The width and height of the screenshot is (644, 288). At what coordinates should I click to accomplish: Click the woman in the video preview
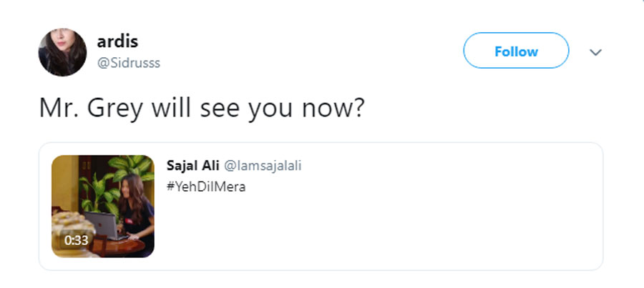(x=135, y=209)
